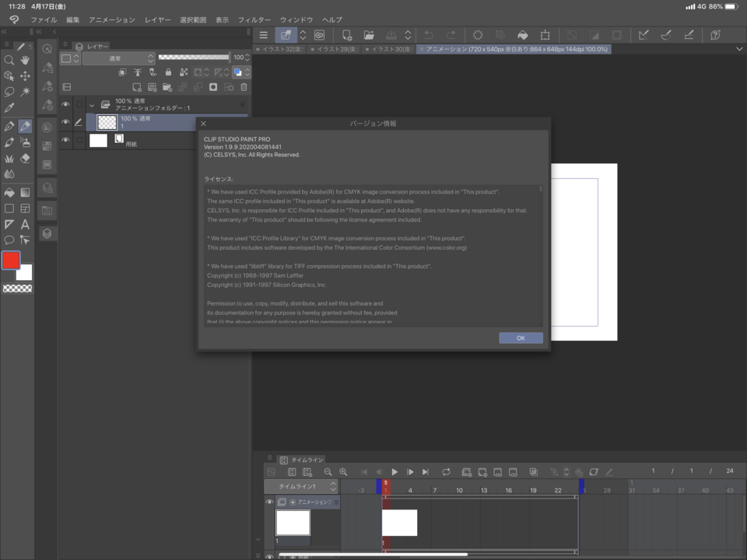Open the フィルター menu

(x=254, y=19)
